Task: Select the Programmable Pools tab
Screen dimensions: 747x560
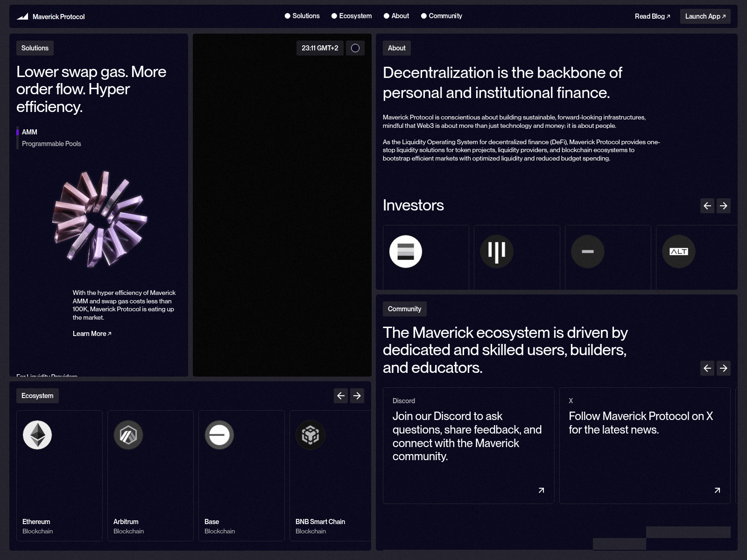Action: [x=51, y=144]
